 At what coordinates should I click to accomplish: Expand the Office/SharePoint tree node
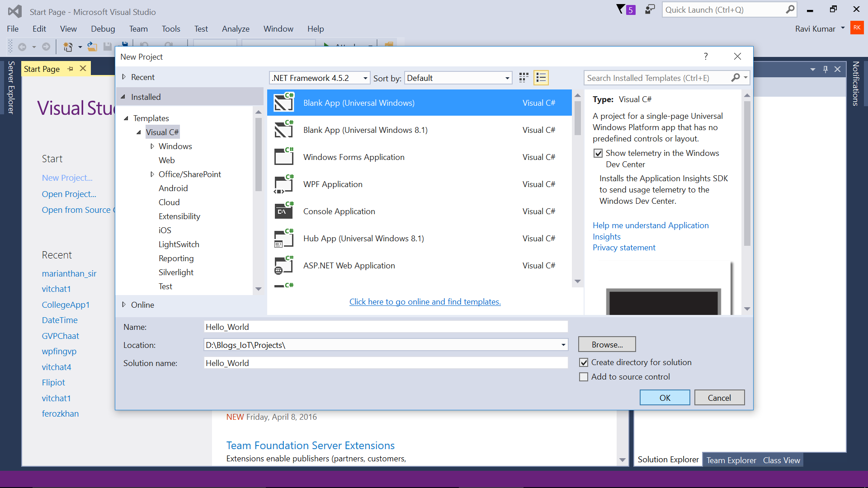click(152, 174)
